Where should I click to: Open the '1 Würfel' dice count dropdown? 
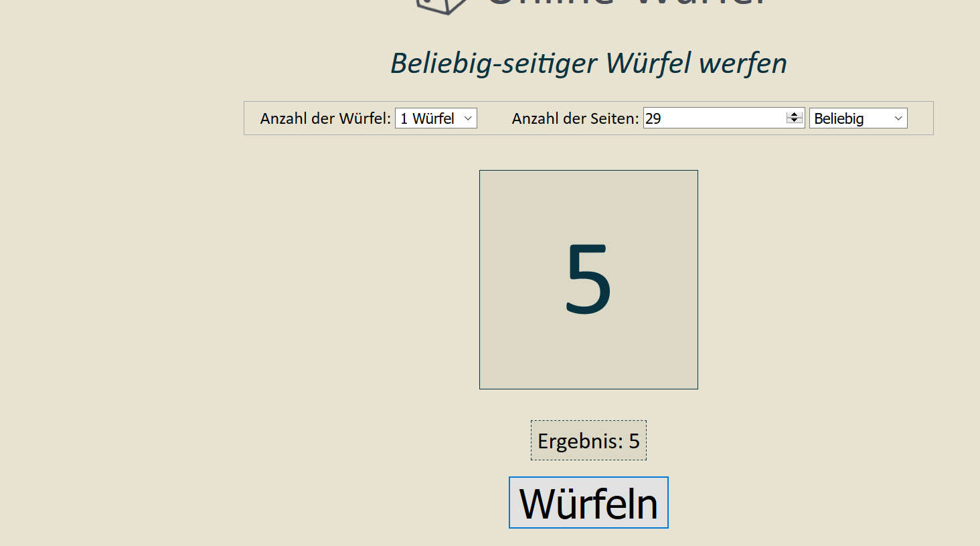[x=436, y=118]
